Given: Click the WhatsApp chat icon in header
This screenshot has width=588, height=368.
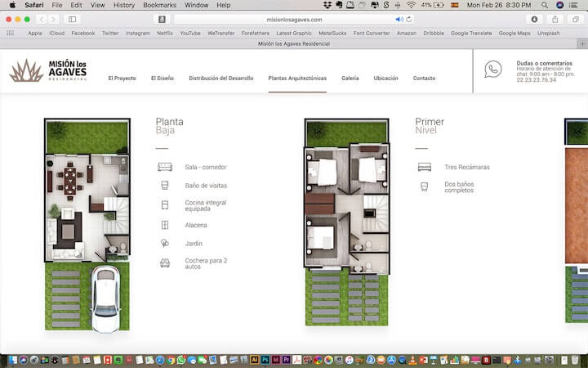Looking at the screenshot, I should (x=492, y=70).
